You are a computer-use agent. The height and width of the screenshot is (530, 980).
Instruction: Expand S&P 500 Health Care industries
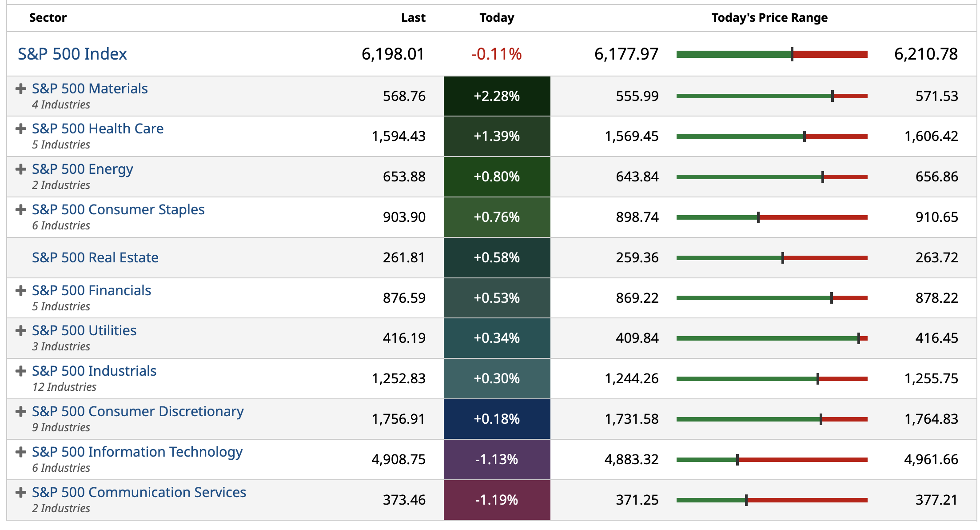20,129
